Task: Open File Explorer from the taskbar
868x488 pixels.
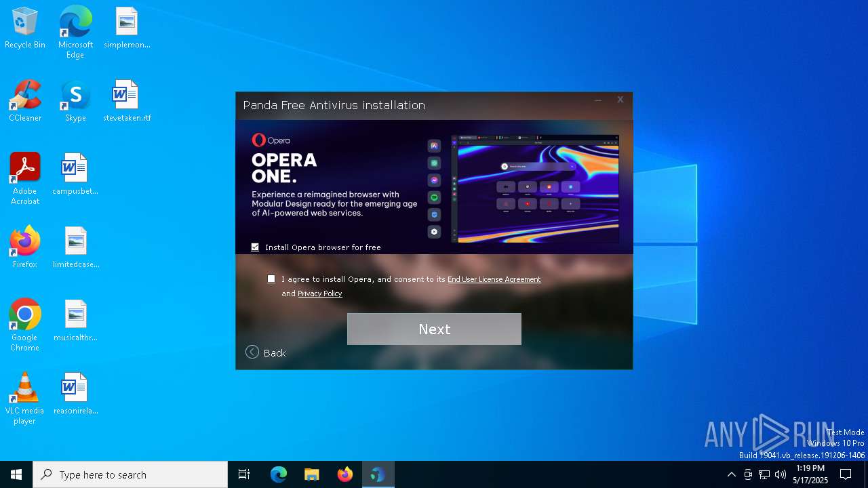Action: point(311,474)
